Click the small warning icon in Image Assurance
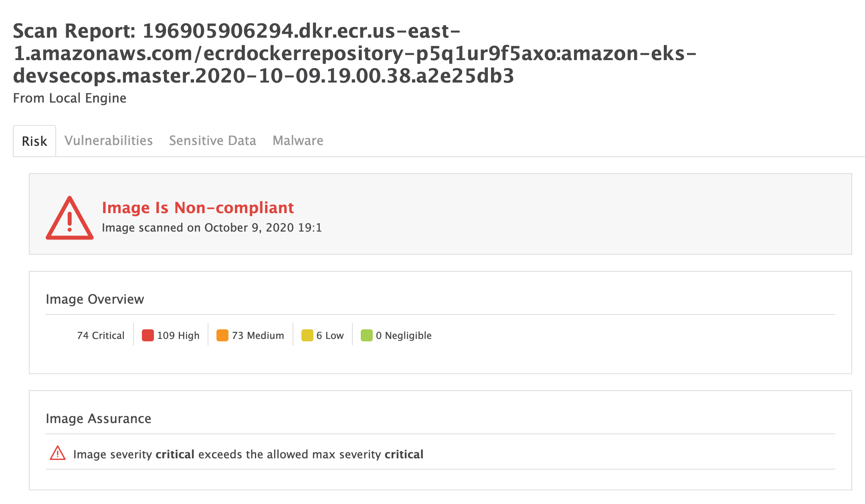This screenshot has height=504, width=865. (58, 453)
